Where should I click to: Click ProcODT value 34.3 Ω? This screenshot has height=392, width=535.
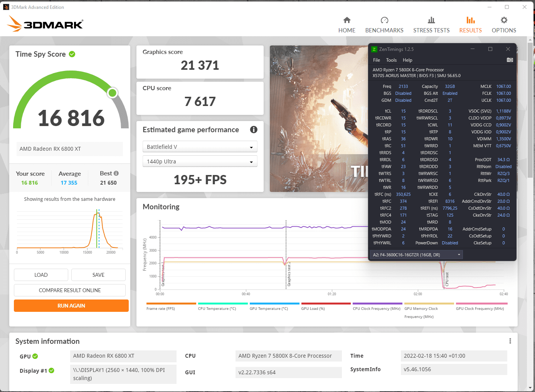tap(503, 160)
